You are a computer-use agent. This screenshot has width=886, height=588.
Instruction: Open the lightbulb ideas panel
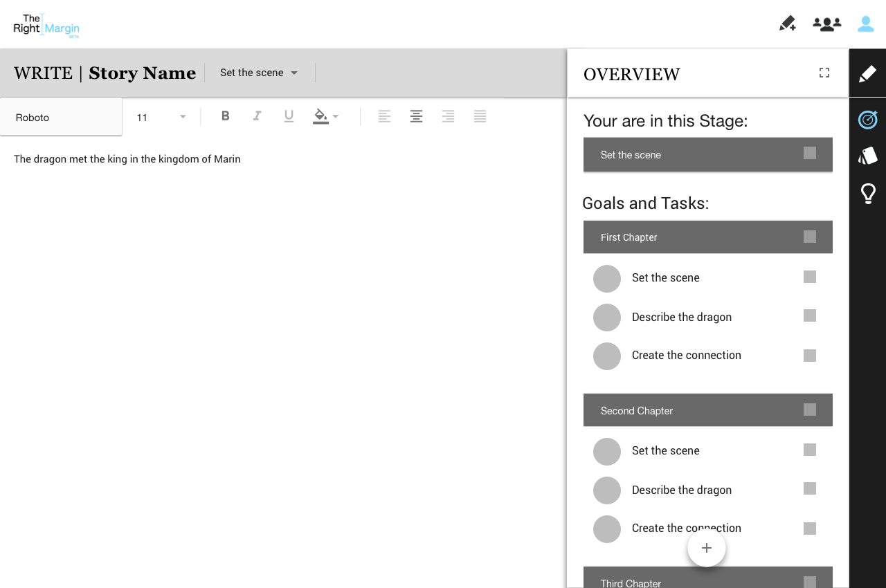point(868,194)
